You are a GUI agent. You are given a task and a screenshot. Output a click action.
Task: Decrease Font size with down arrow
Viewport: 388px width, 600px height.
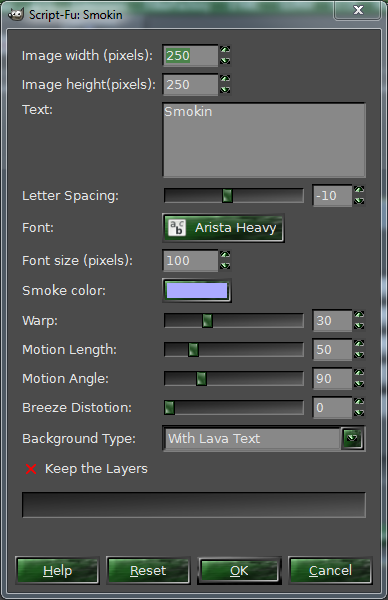(225, 266)
